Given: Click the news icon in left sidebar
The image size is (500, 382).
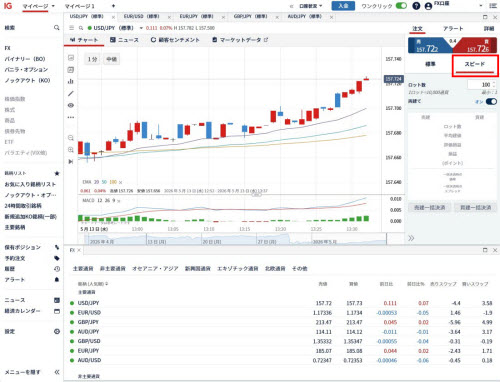Looking at the screenshot, I should [57, 300].
